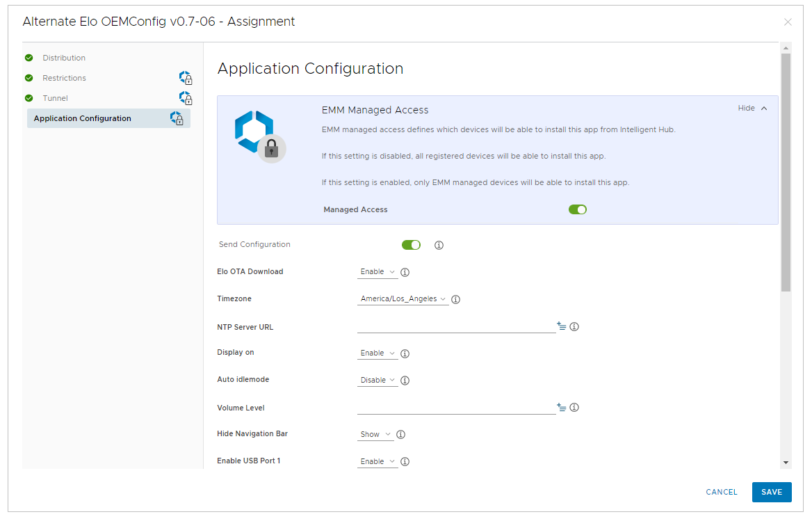Image resolution: width=812 pixels, height=519 pixels.
Task: Click the scrollbar down arrow
Action: 786,463
